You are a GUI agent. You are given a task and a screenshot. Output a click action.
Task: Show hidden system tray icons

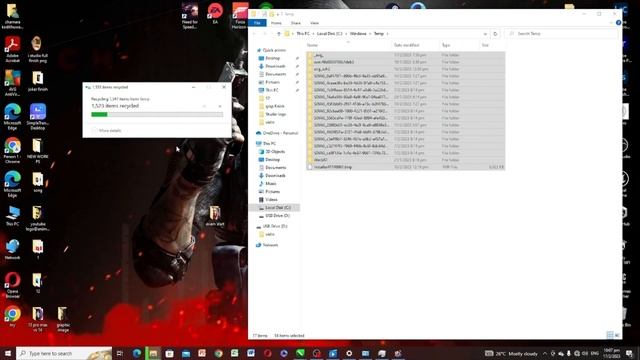coord(545,353)
